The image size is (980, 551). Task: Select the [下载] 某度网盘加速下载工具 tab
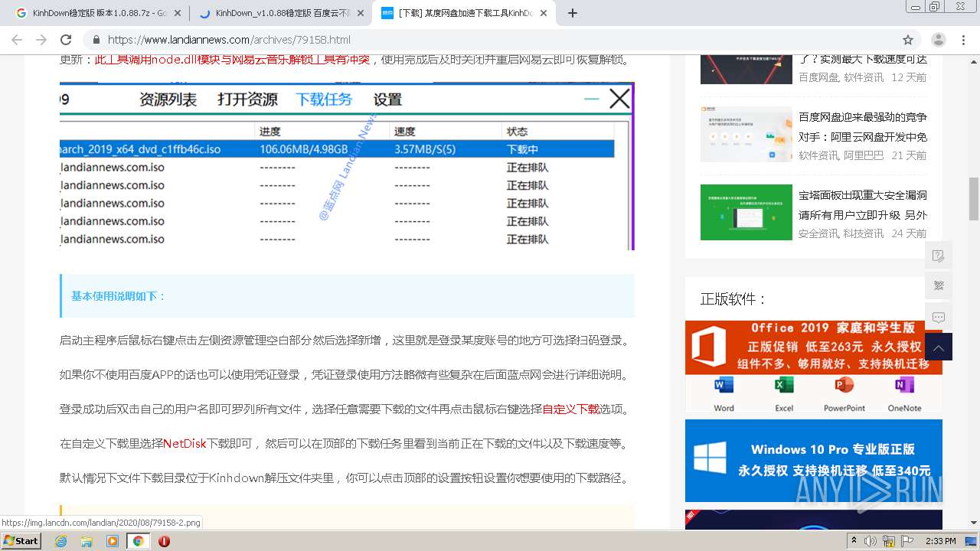coord(463,13)
